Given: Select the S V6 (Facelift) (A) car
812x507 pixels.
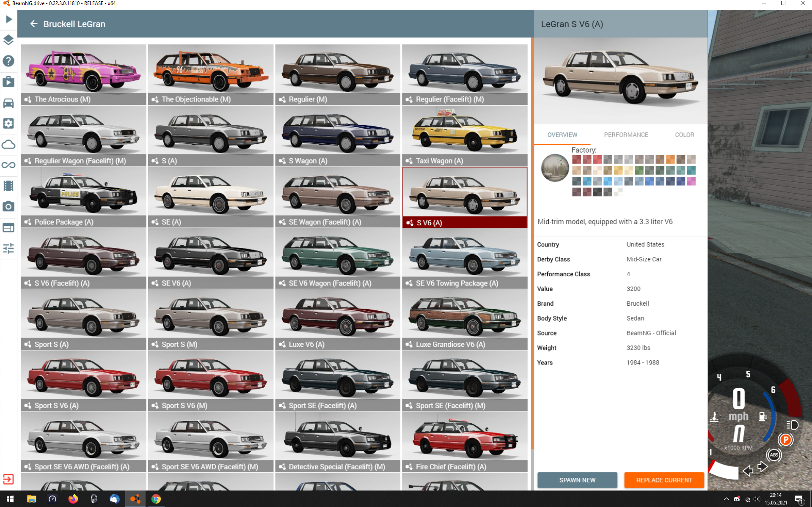Looking at the screenshot, I should 83,258.
